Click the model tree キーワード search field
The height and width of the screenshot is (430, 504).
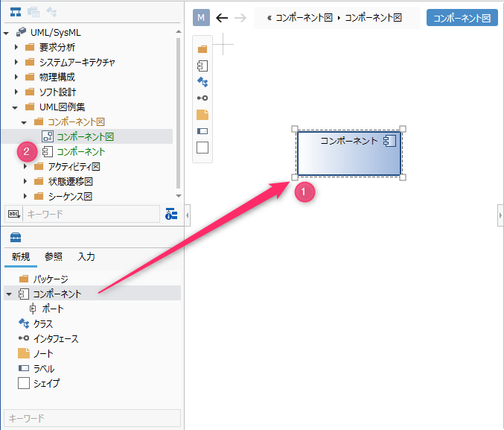pyautogui.click(x=92, y=214)
